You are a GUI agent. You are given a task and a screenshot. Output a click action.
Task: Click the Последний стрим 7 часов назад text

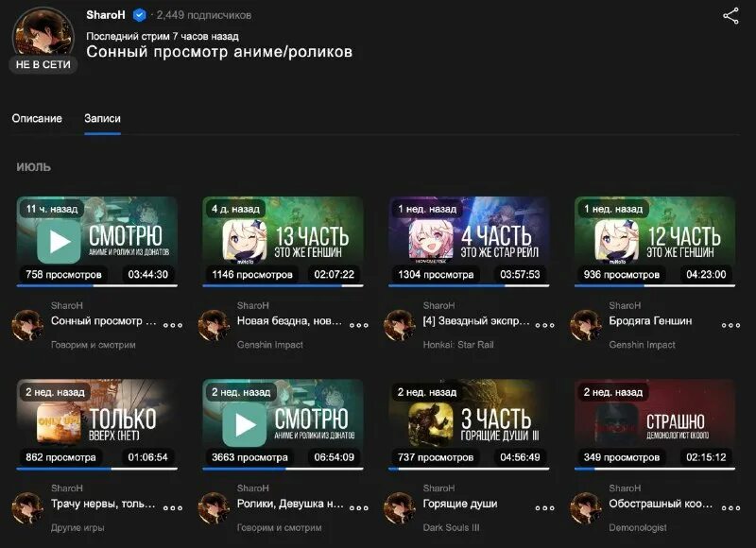163,36
